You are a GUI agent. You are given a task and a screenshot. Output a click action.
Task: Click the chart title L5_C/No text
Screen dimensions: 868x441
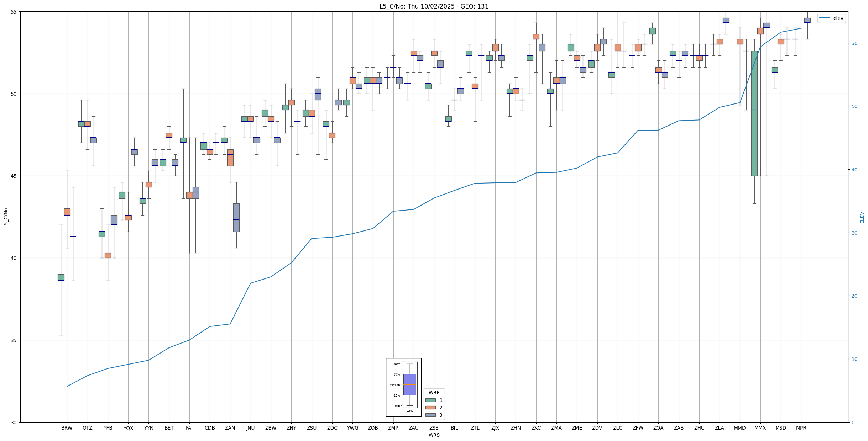[x=434, y=6]
